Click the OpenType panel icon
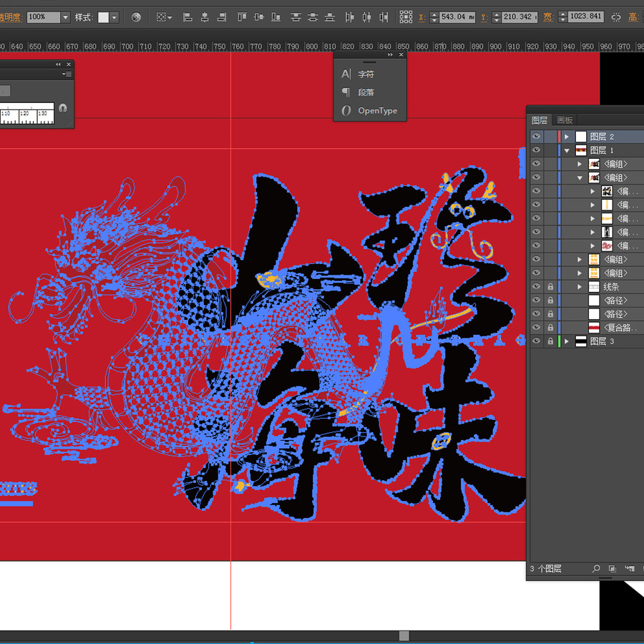644x644 pixels. click(x=346, y=110)
